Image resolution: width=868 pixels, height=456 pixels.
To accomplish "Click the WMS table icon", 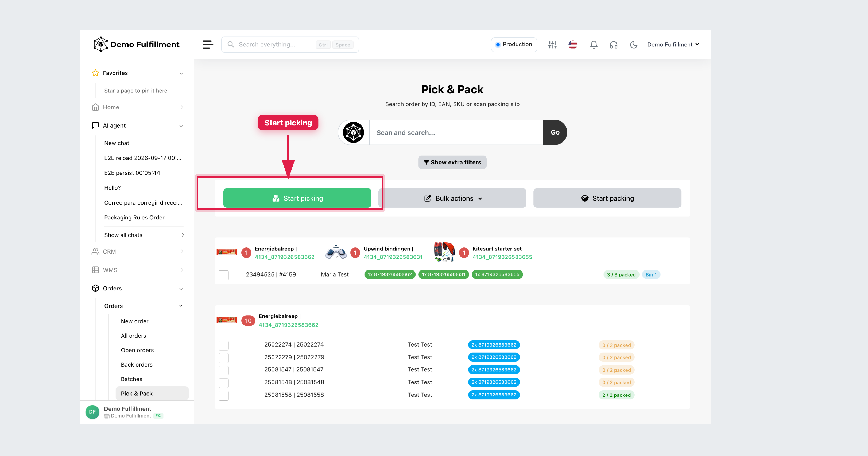I will point(95,270).
